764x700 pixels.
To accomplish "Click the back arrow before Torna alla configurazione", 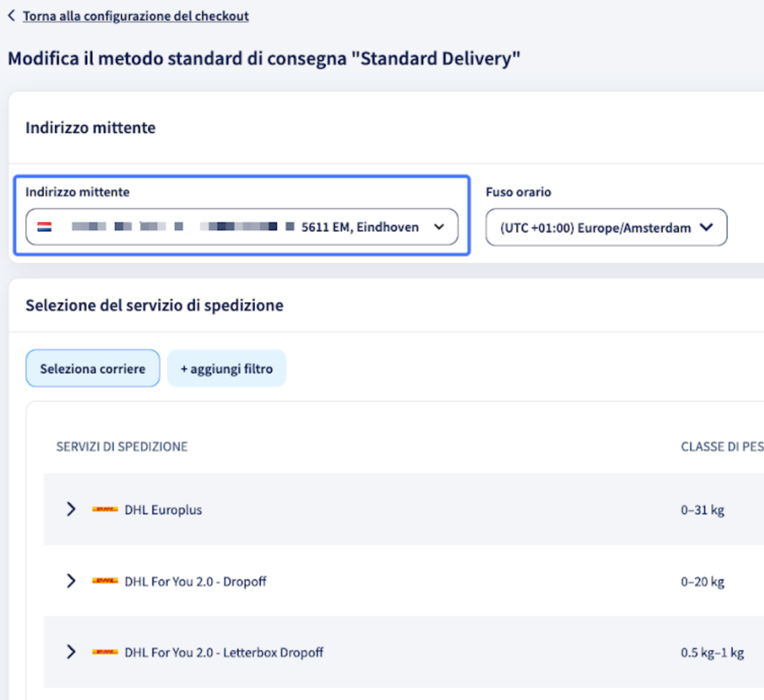I will coord(11,16).
